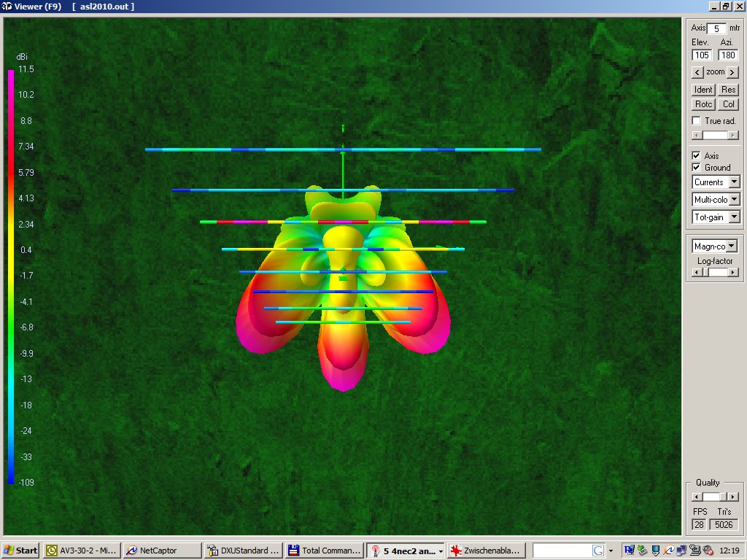The height and width of the screenshot is (560, 747).
Task: Switch to Total Commander taskbar item
Action: tap(324, 551)
